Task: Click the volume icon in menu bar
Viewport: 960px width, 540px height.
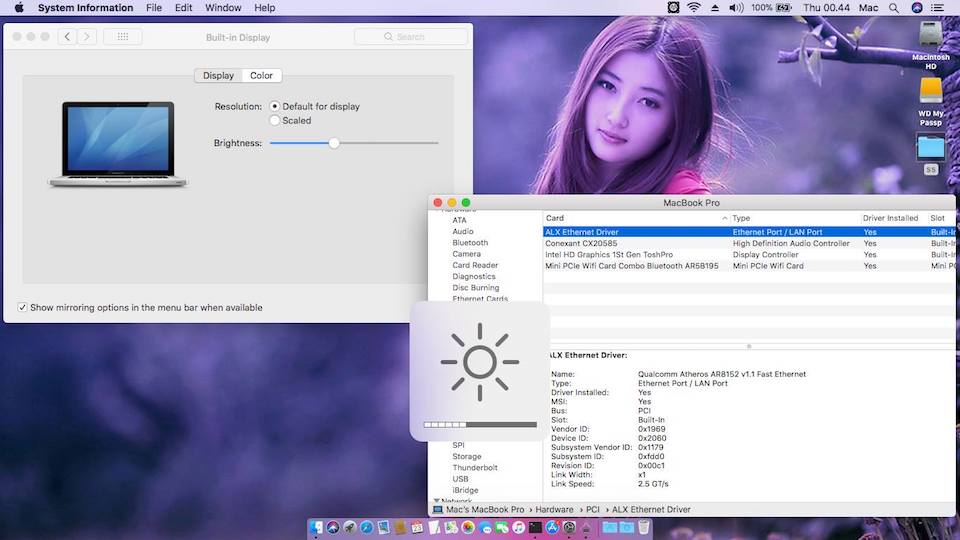Action: click(x=736, y=8)
